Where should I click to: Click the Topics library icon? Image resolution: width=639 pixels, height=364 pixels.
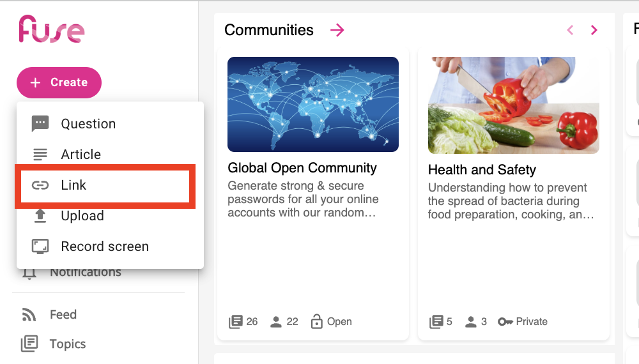point(29,344)
